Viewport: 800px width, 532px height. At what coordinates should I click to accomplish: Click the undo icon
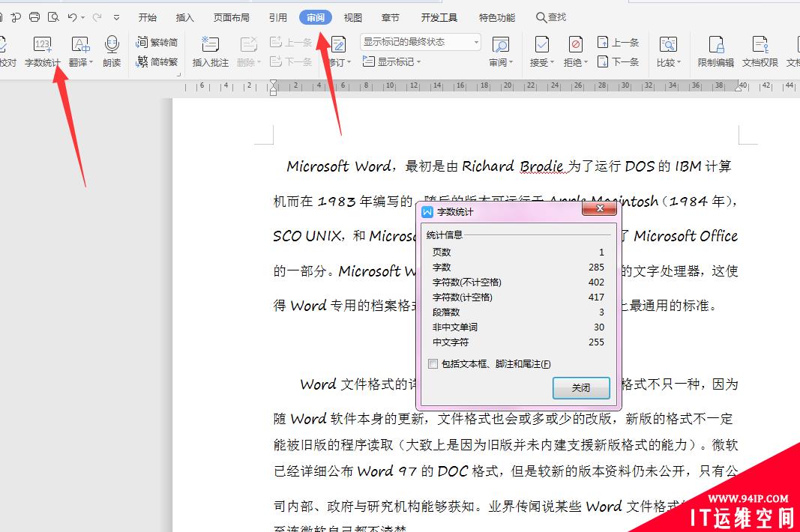[x=73, y=17]
